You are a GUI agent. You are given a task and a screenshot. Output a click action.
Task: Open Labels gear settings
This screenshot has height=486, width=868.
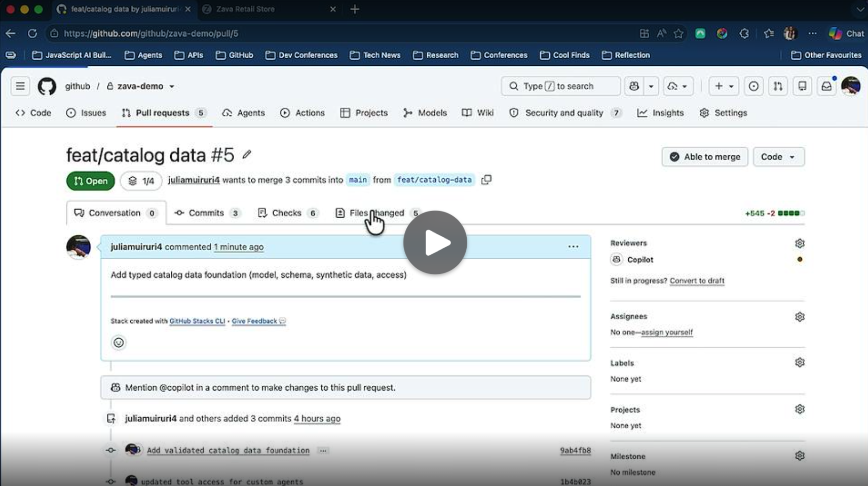point(800,362)
